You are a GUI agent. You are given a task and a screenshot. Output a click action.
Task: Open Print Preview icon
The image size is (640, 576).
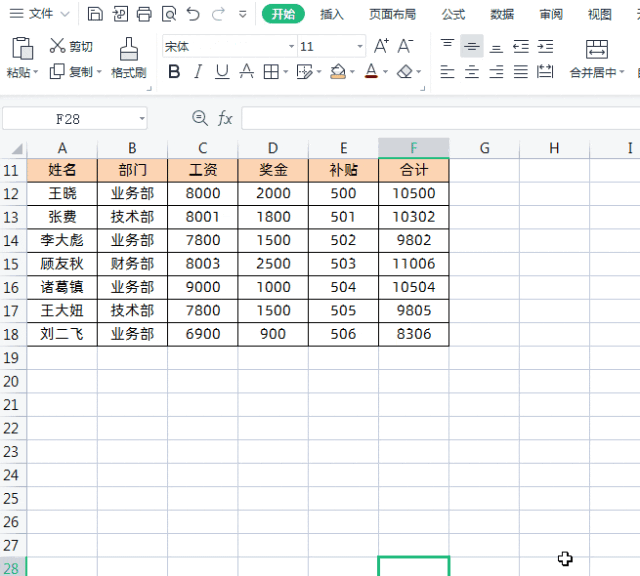pos(169,14)
